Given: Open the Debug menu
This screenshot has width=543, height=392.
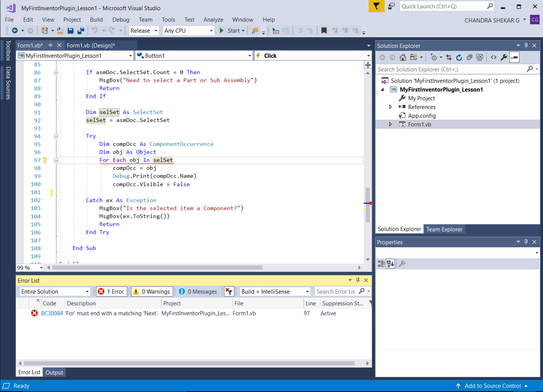Looking at the screenshot, I should tap(121, 20).
